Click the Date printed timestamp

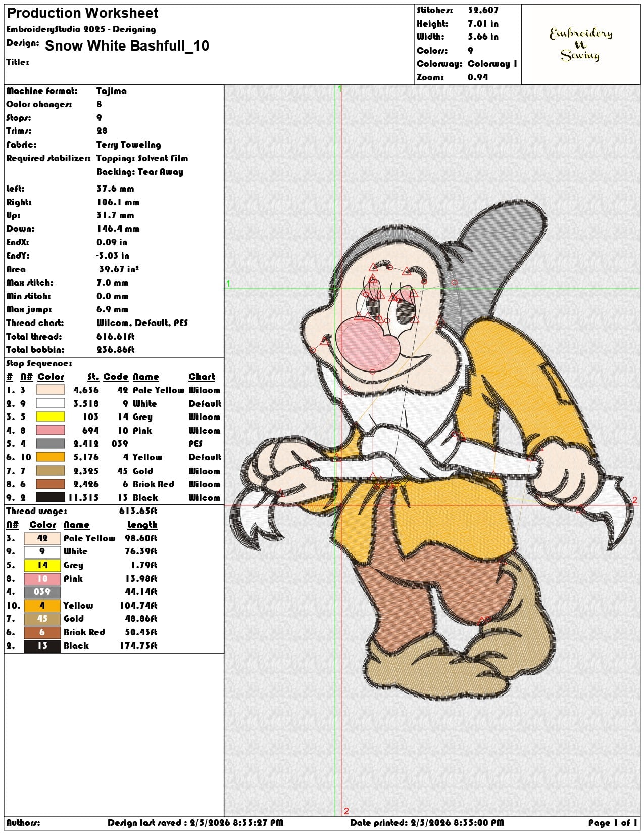[x=427, y=823]
